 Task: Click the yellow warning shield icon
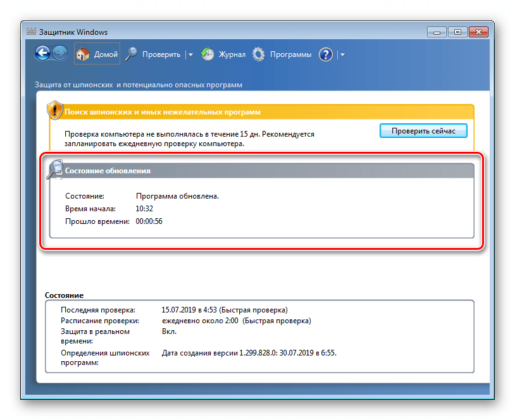[x=55, y=110]
